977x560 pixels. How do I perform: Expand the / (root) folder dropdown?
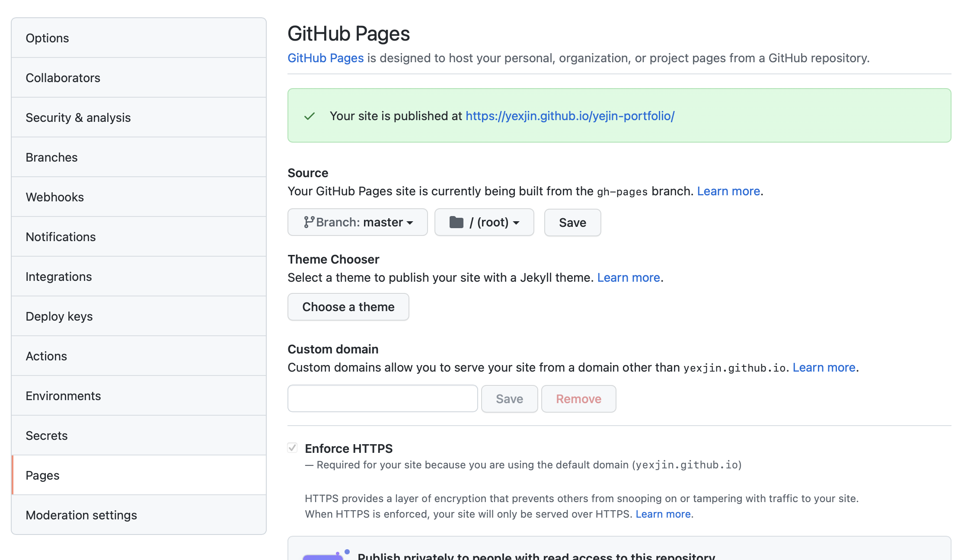pyautogui.click(x=484, y=222)
